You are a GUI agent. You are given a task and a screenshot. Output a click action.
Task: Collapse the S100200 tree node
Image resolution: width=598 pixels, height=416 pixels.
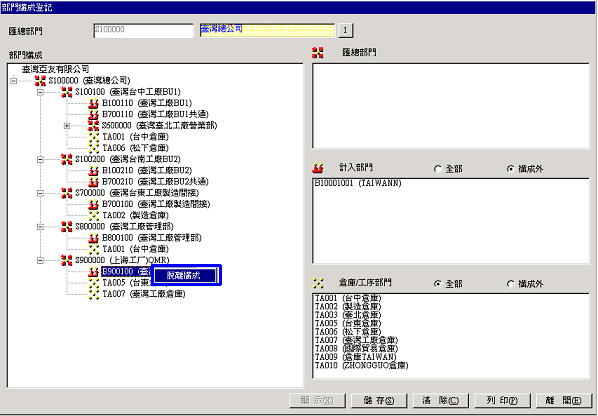(x=40, y=159)
